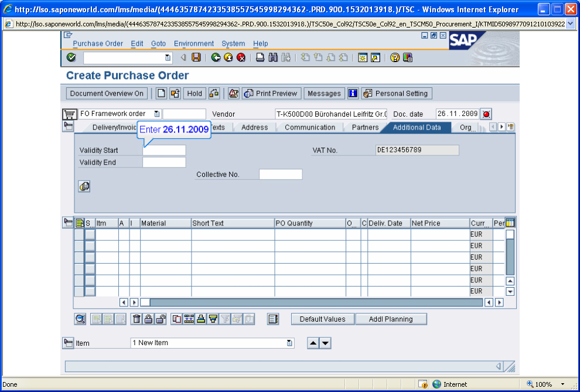The height and width of the screenshot is (392, 580).
Task: Click the green Back arrow icon
Action: (216, 57)
